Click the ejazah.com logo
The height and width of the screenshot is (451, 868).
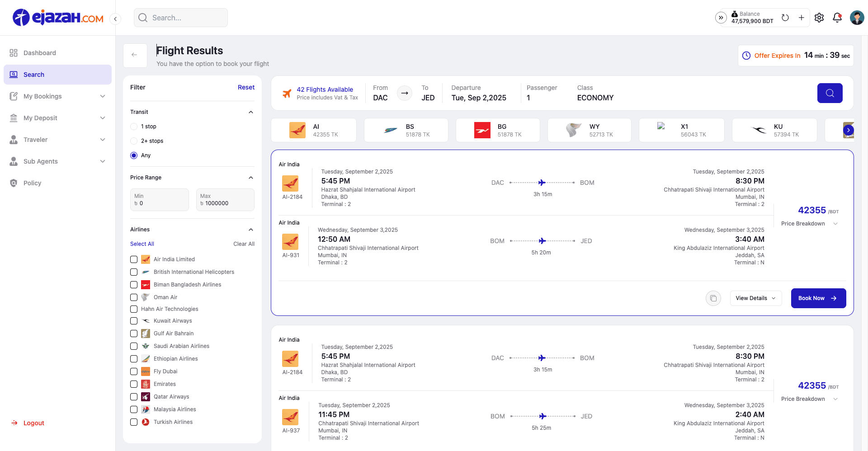click(58, 18)
